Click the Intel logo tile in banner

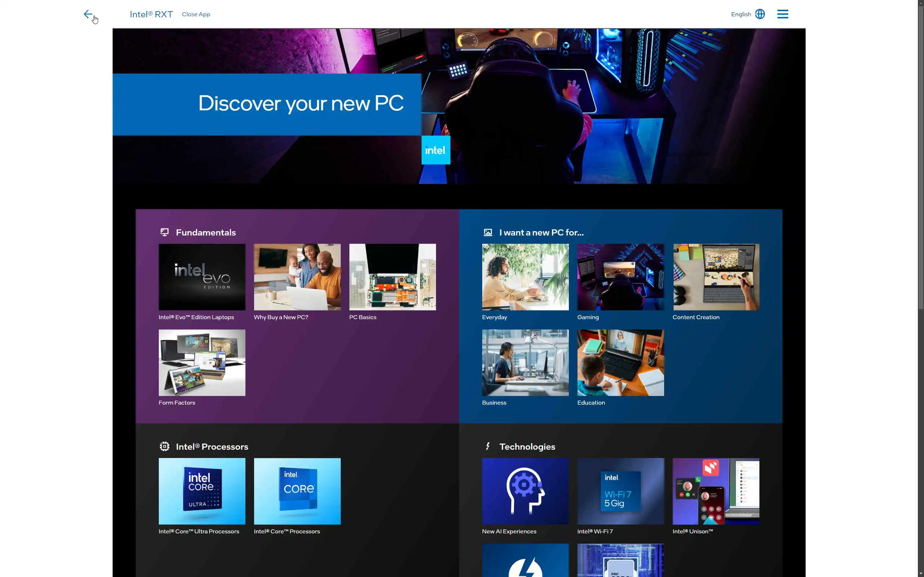436,150
